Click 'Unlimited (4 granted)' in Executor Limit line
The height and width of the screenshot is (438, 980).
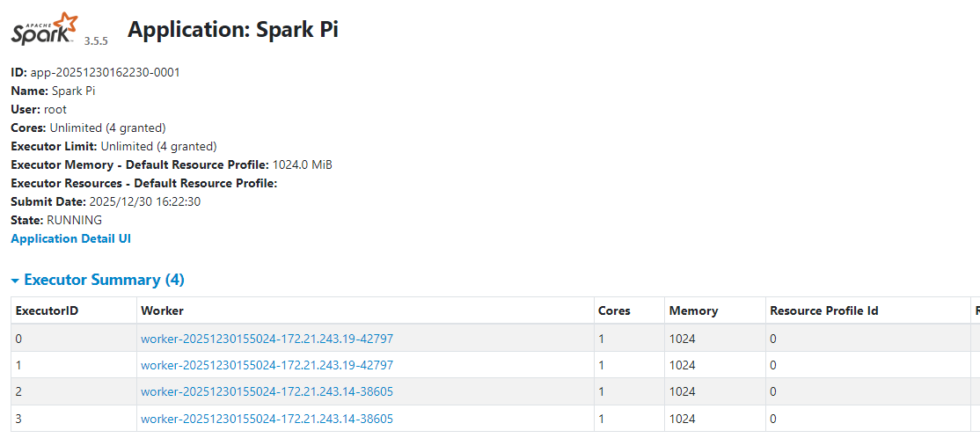click(158, 146)
